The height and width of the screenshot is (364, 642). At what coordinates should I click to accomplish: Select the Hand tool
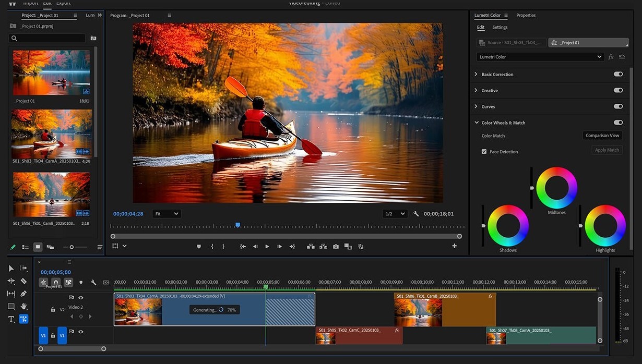[x=23, y=307]
